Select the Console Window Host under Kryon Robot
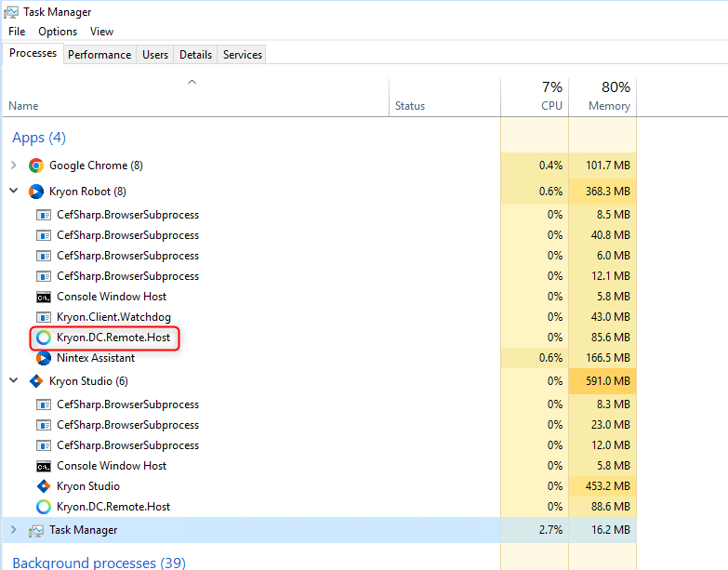 point(112,297)
